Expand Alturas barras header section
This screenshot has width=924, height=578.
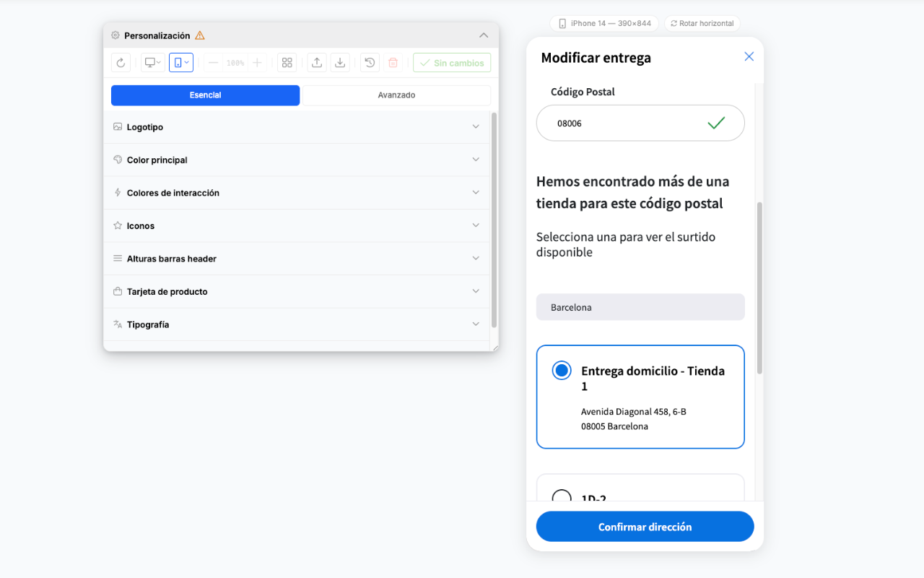pyautogui.click(x=296, y=259)
